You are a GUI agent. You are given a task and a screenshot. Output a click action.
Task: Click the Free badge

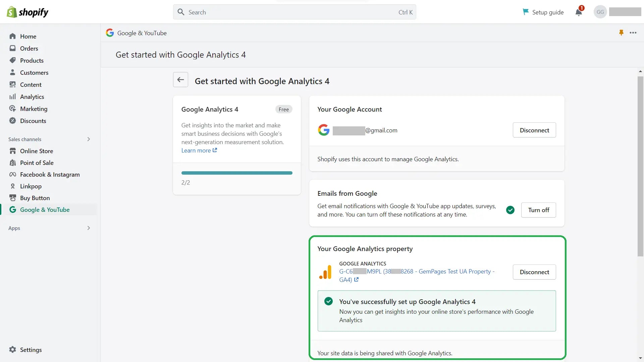284,109
